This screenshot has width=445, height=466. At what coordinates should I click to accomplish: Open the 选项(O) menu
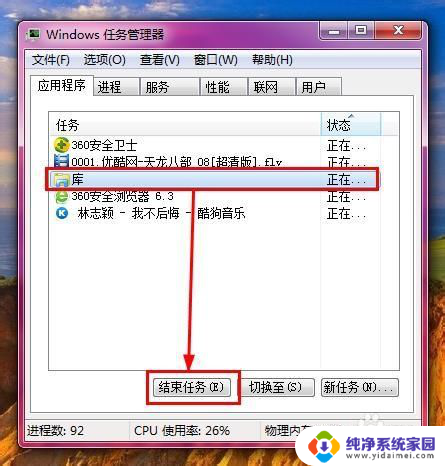[104, 60]
